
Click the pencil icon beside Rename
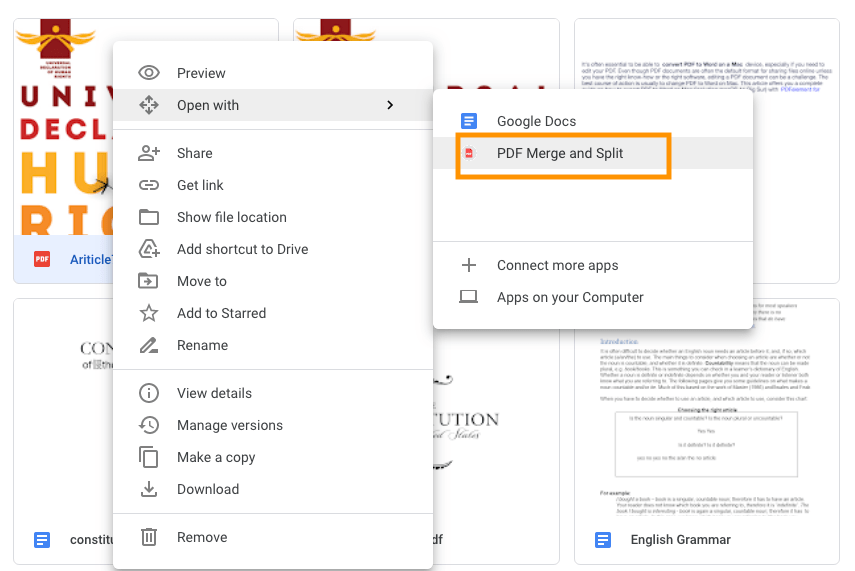tap(149, 345)
